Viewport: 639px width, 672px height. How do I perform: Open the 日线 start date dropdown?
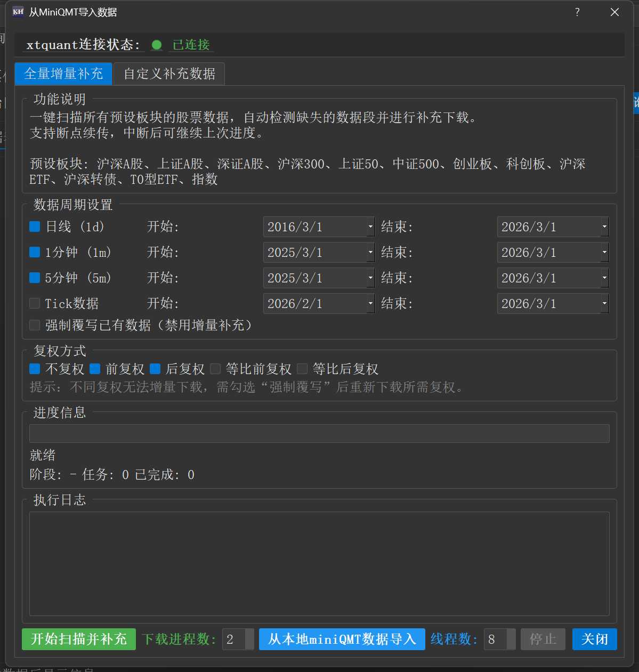(x=370, y=227)
